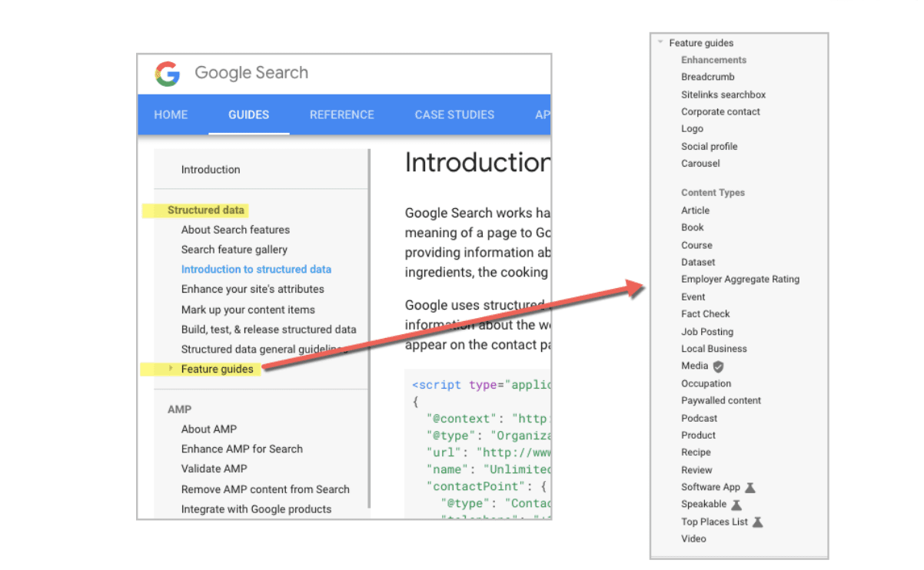The image size is (924, 570).
Task: Collapse the Feature guides list in right panel
Action: point(660,43)
